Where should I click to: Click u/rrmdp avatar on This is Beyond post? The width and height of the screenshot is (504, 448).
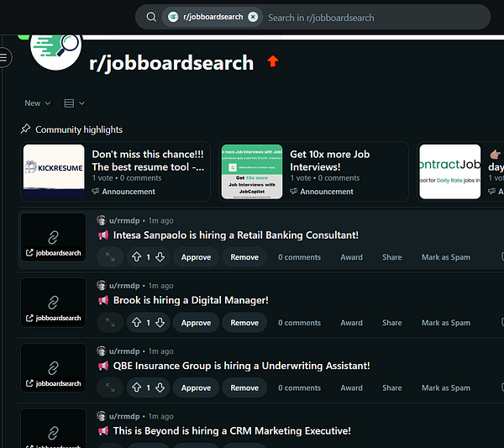coord(102,416)
